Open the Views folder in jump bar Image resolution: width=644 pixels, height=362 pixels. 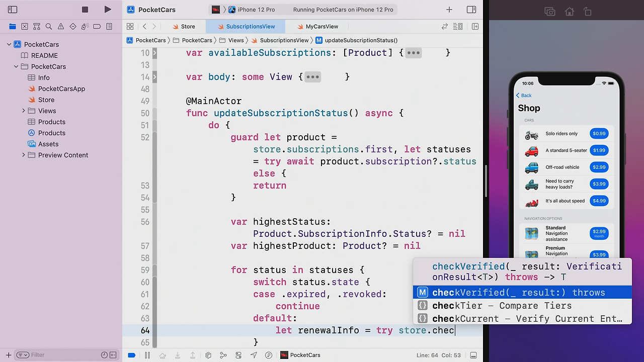(x=231, y=40)
